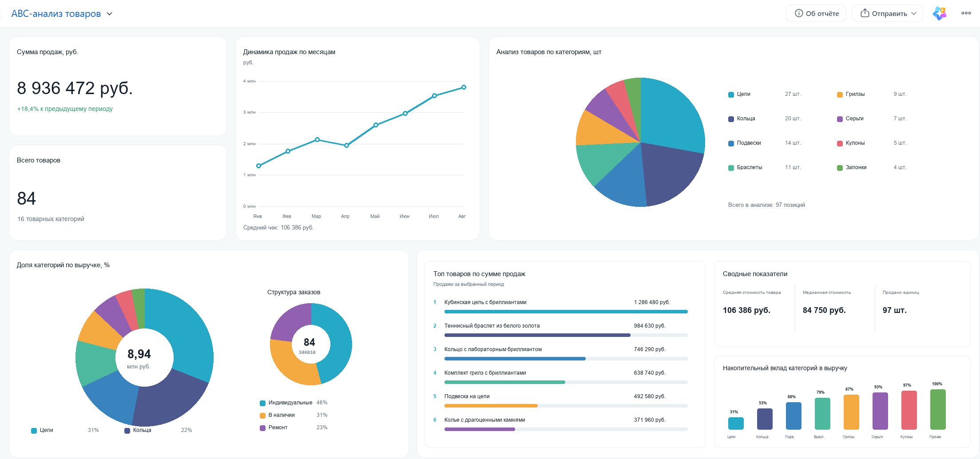This screenshot has width=980, height=459.
Task: Click the Доля категорий по выручке heading
Action: 63,265
